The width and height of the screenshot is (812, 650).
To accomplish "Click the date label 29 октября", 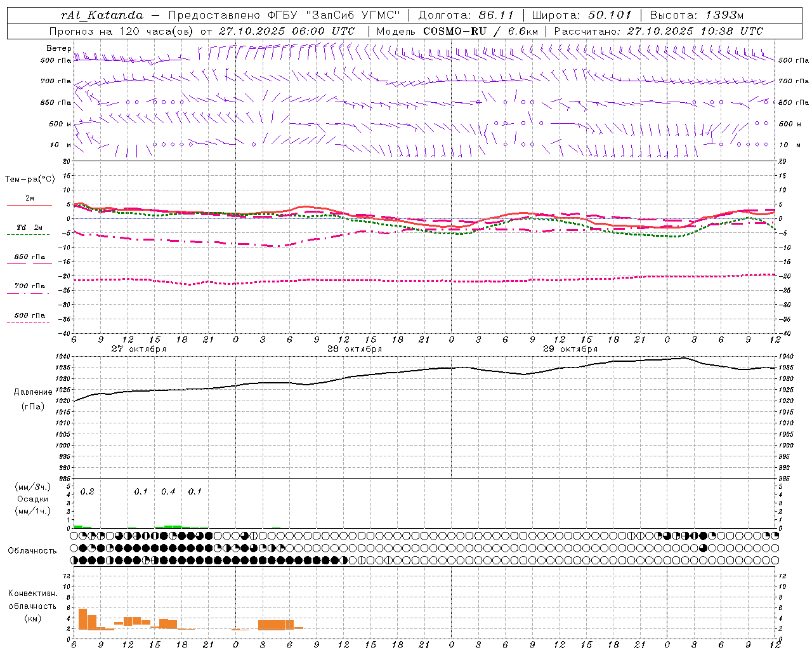I will [x=570, y=349].
